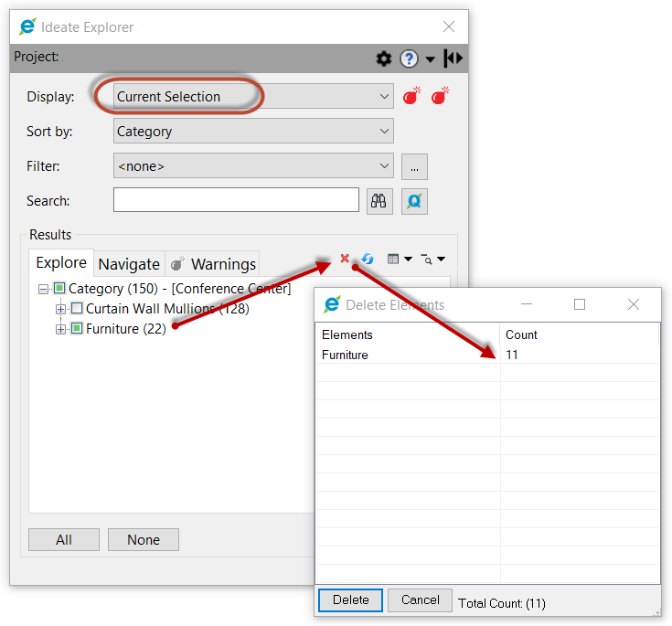The image size is (672, 626).
Task: Focus the Search text field
Action: pos(236,199)
